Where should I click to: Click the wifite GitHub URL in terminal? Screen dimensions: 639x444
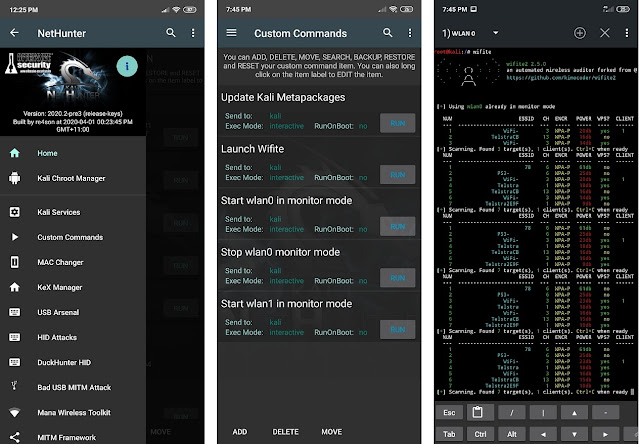tap(561, 77)
